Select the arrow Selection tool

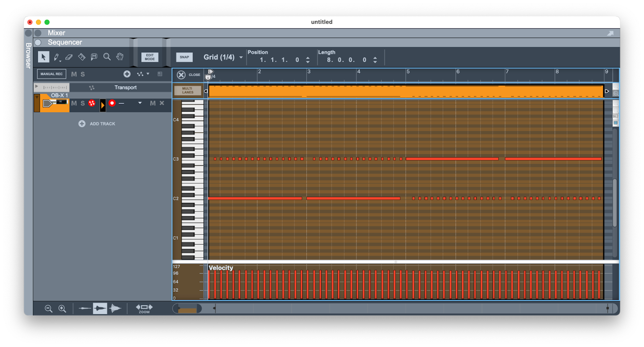[43, 57]
